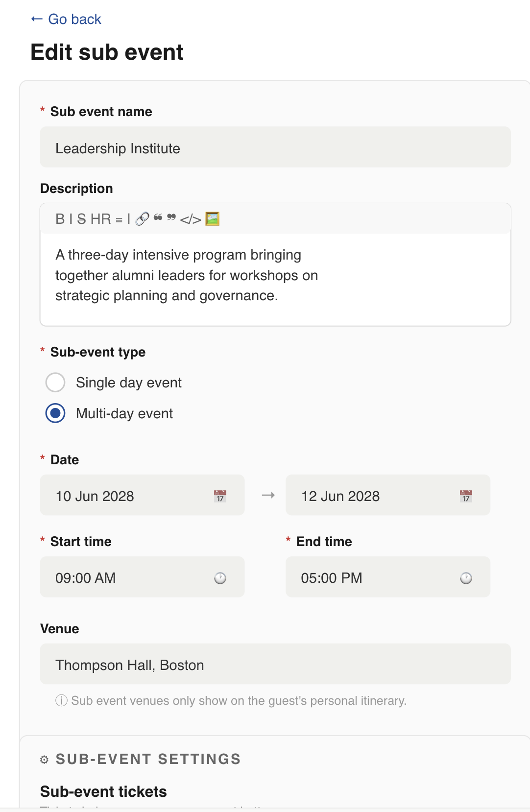Image resolution: width=530 pixels, height=812 pixels.
Task: Click the list icon in the description toolbar
Action: [x=119, y=220]
